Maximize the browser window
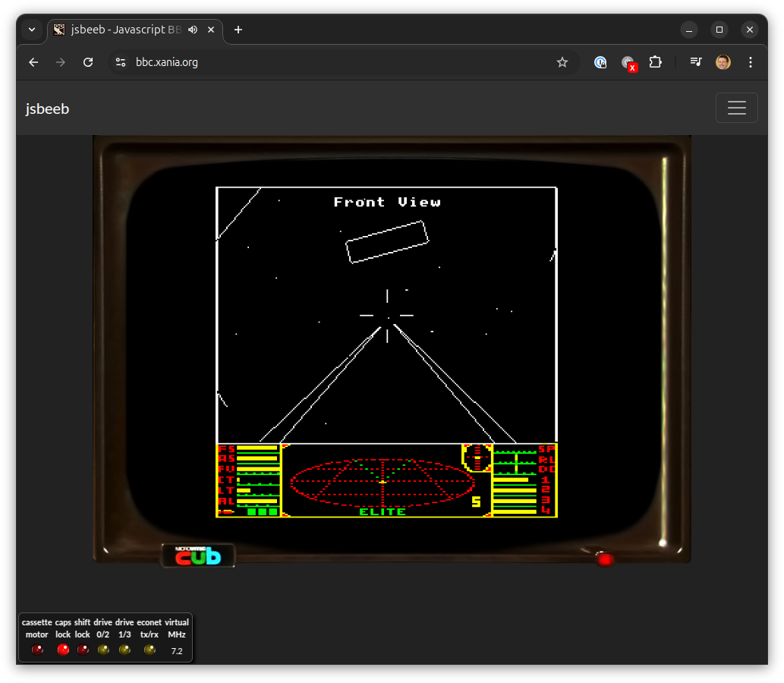This screenshot has height=683, width=784. point(719,30)
